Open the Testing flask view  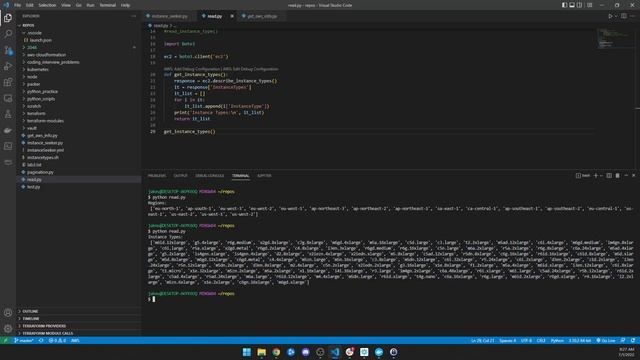coord(8,114)
